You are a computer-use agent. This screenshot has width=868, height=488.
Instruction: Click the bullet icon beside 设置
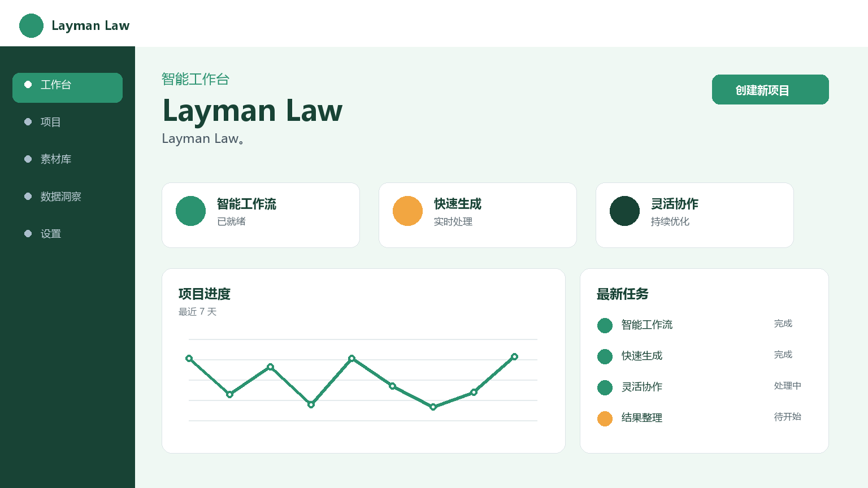(x=28, y=233)
